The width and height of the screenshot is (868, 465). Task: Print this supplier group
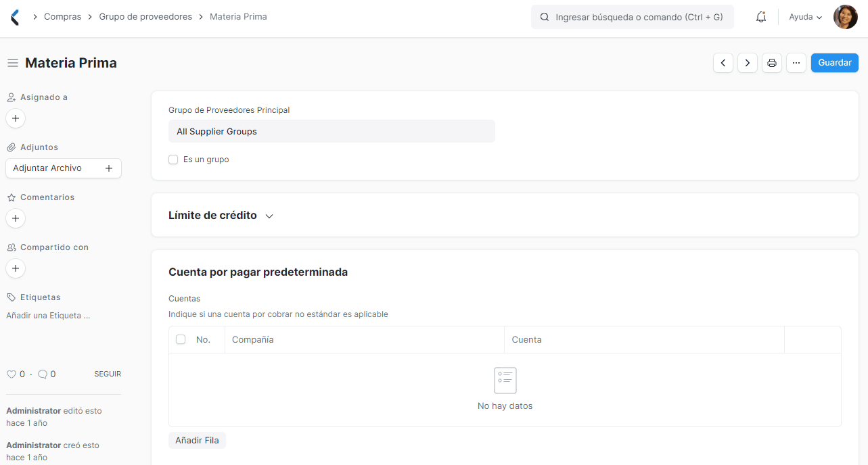772,63
